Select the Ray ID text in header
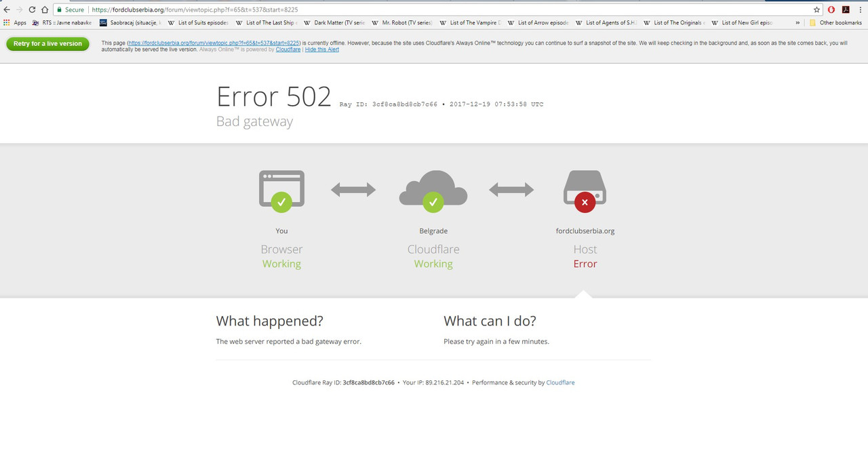 (x=389, y=104)
